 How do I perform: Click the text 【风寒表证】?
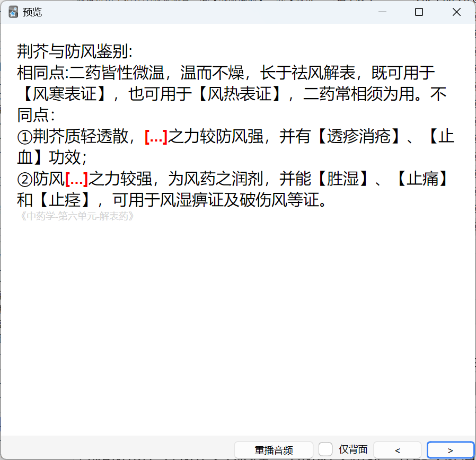pyautogui.click(x=64, y=94)
